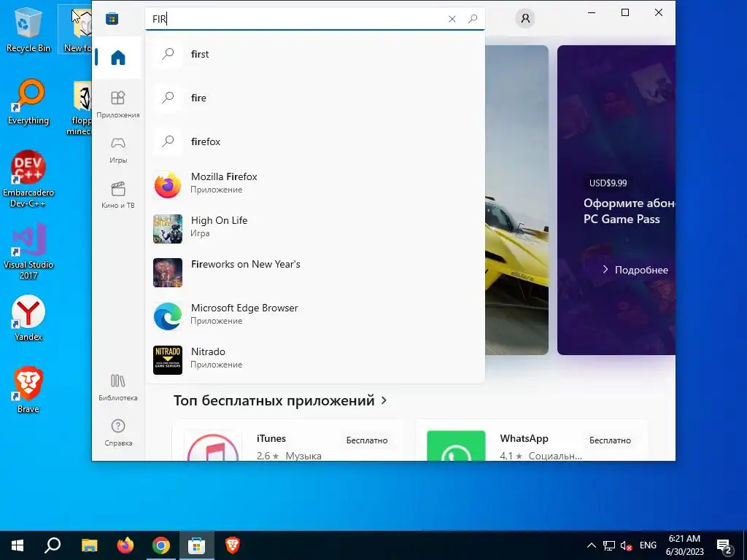747x560 pixels.
Task: Expand Топ бесплатных приложений with chevron
Action: (384, 400)
